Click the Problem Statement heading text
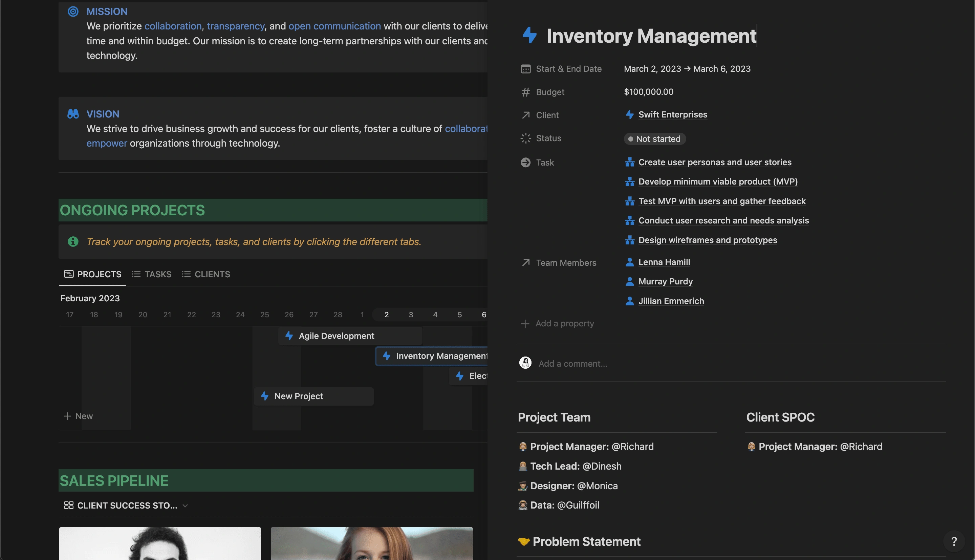This screenshot has width=975, height=560. click(x=586, y=541)
